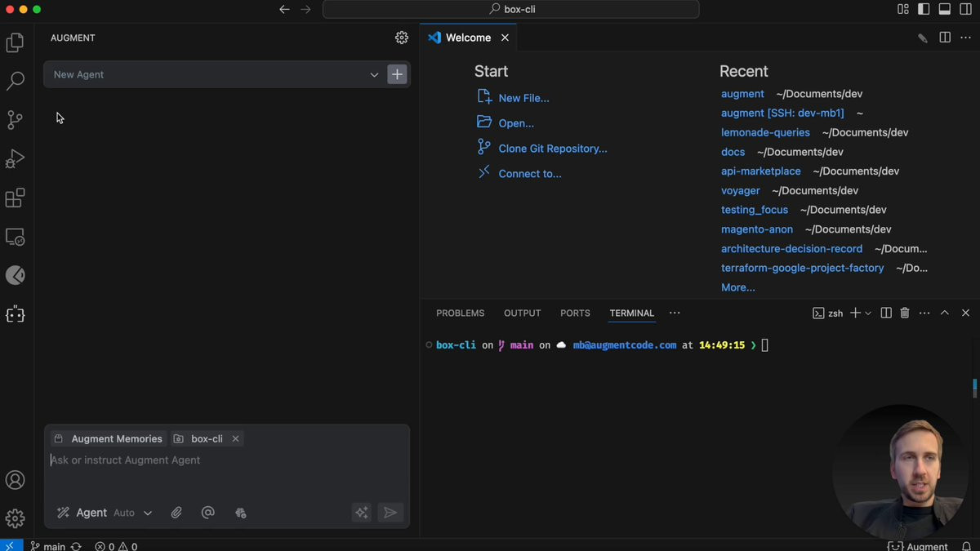Create a new agent with plus button
Image resolution: width=980 pixels, height=551 pixels.
click(x=397, y=74)
